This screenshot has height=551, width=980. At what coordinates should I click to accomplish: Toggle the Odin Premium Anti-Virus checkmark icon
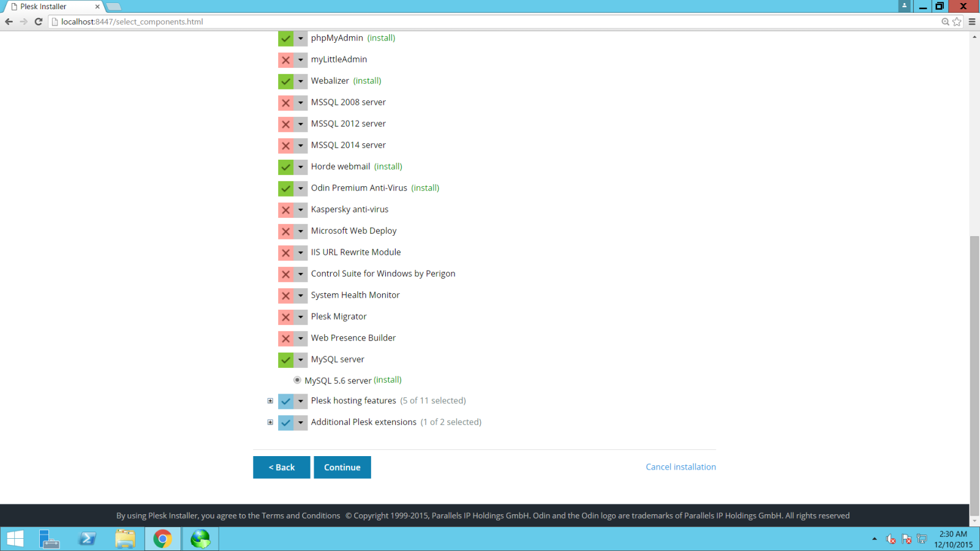tap(285, 189)
